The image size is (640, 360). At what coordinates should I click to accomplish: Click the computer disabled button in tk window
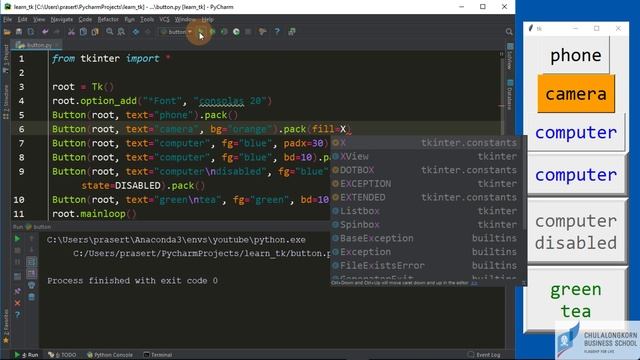[x=576, y=231]
